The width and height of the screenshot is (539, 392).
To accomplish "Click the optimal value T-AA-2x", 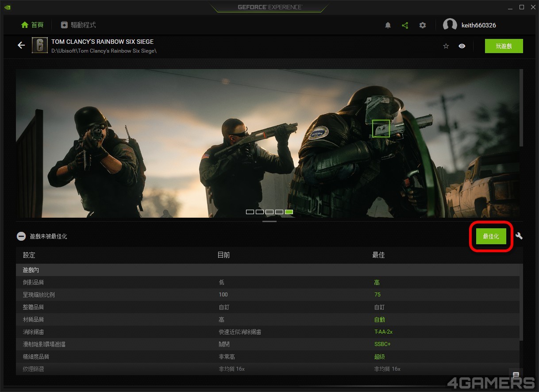I will click(x=383, y=332).
